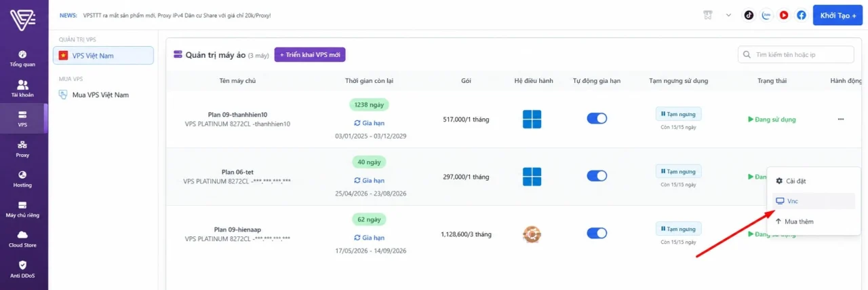Open Anti DDoS in the sidebar
This screenshot has height=290, width=868.
pos(22,269)
